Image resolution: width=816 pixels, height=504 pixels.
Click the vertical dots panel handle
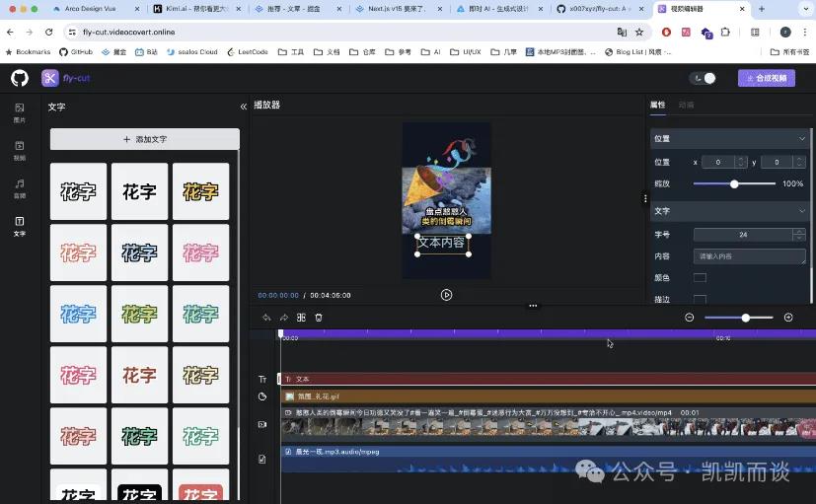645,198
